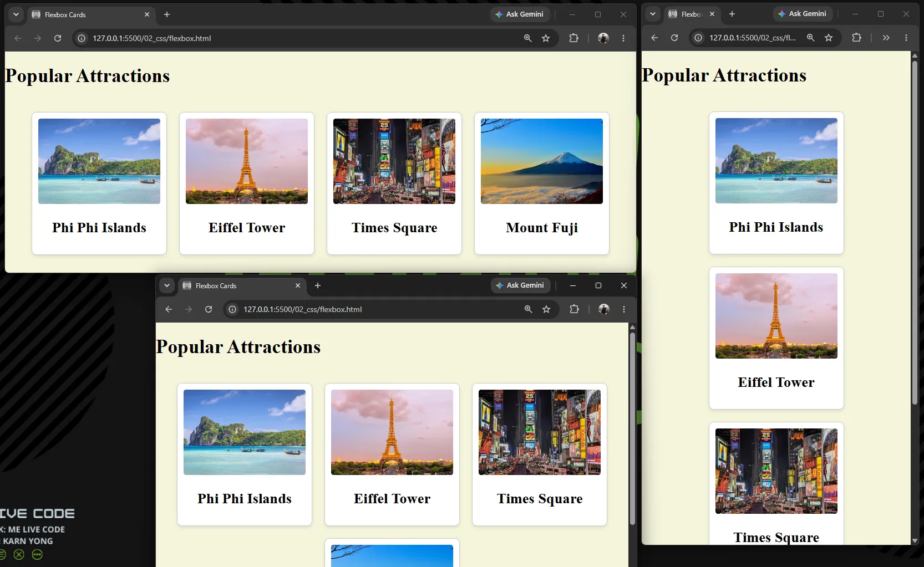Open site info icon in bottom window address bar

[232, 309]
